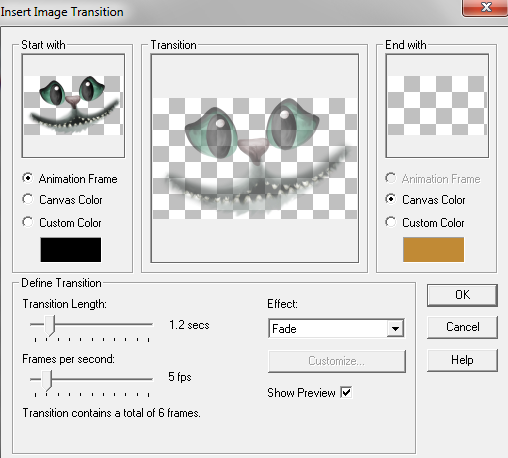Click the black Start custom color swatch

click(x=71, y=250)
